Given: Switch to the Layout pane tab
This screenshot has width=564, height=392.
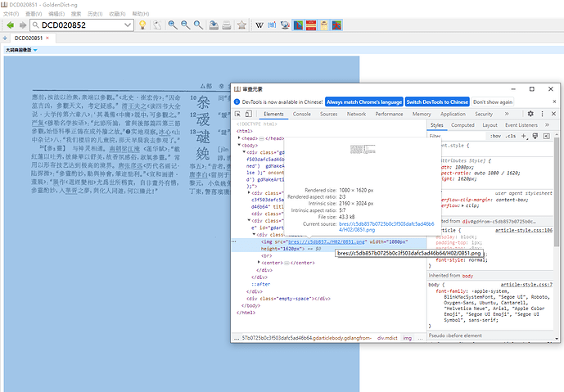Looking at the screenshot, I should click(490, 125).
